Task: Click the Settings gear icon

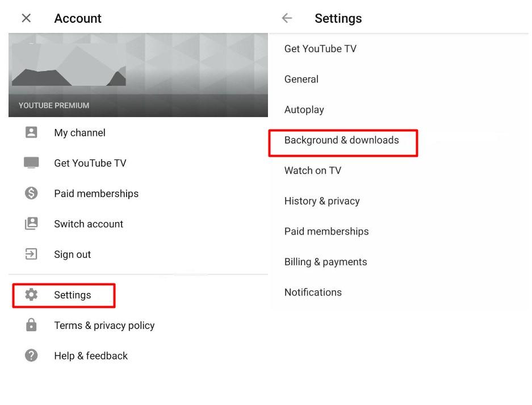Action: pos(31,295)
